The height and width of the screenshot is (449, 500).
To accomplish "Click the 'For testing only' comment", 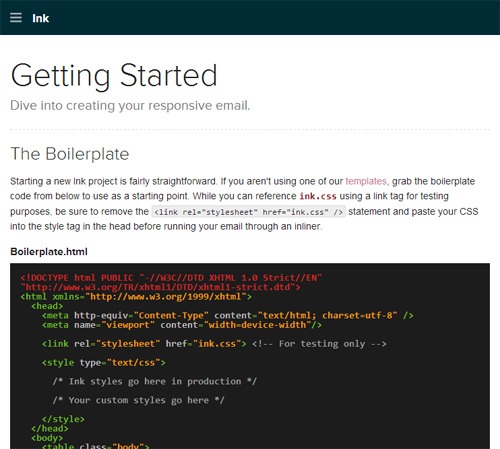I will click(319, 344).
